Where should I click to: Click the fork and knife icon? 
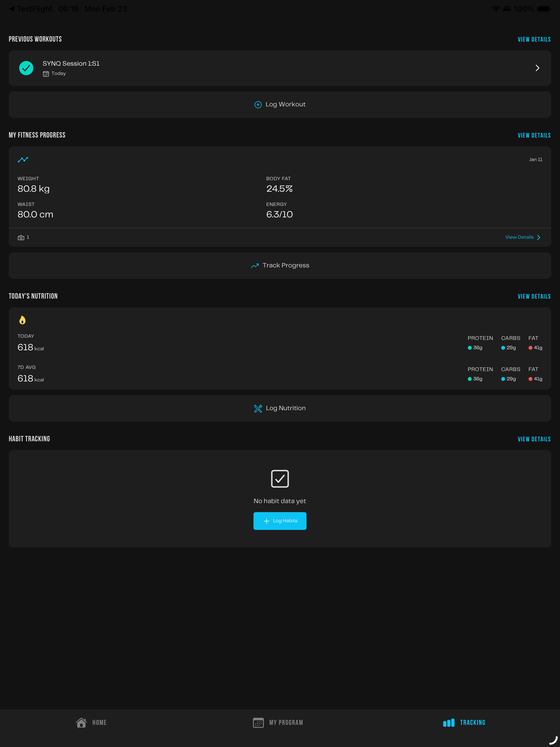click(x=258, y=408)
